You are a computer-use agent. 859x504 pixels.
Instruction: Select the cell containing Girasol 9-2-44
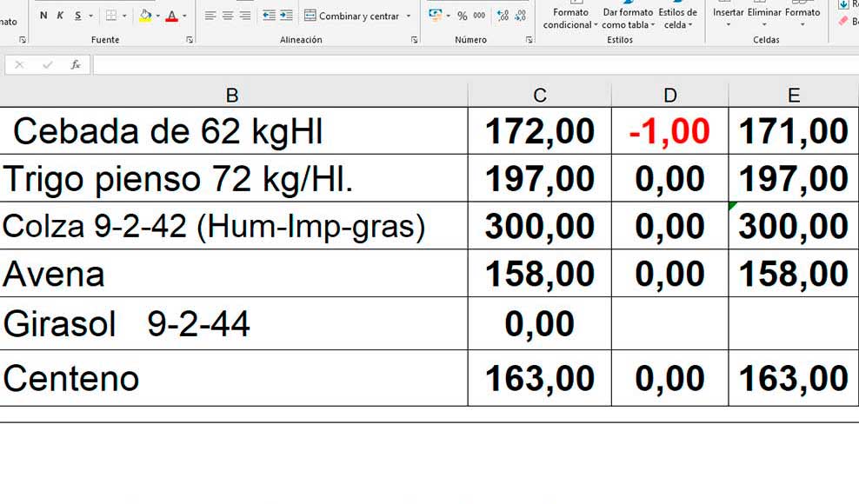(230, 322)
